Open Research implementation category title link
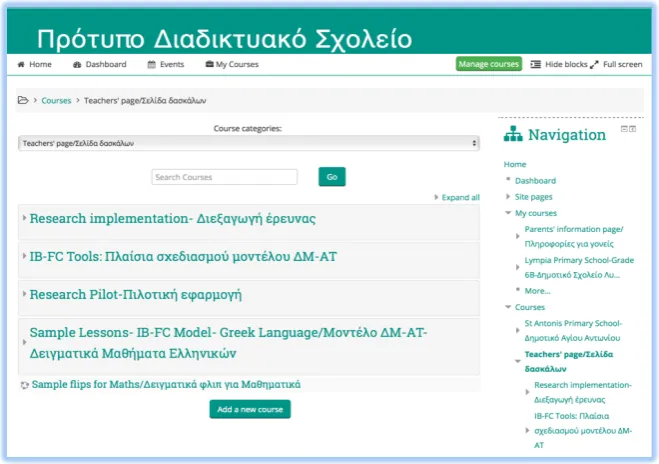 [172, 219]
